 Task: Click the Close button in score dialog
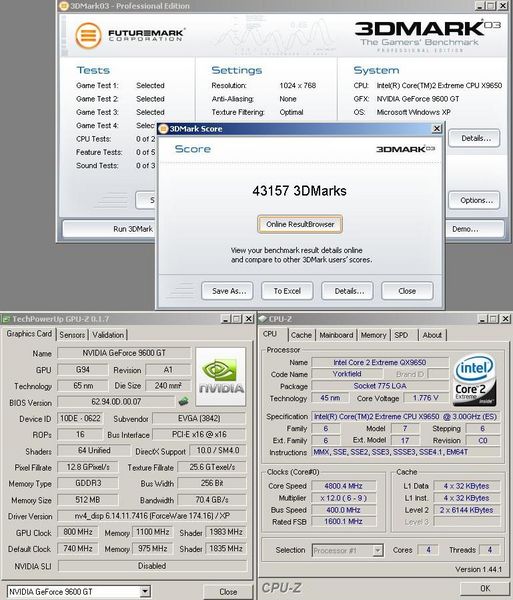coord(407,291)
